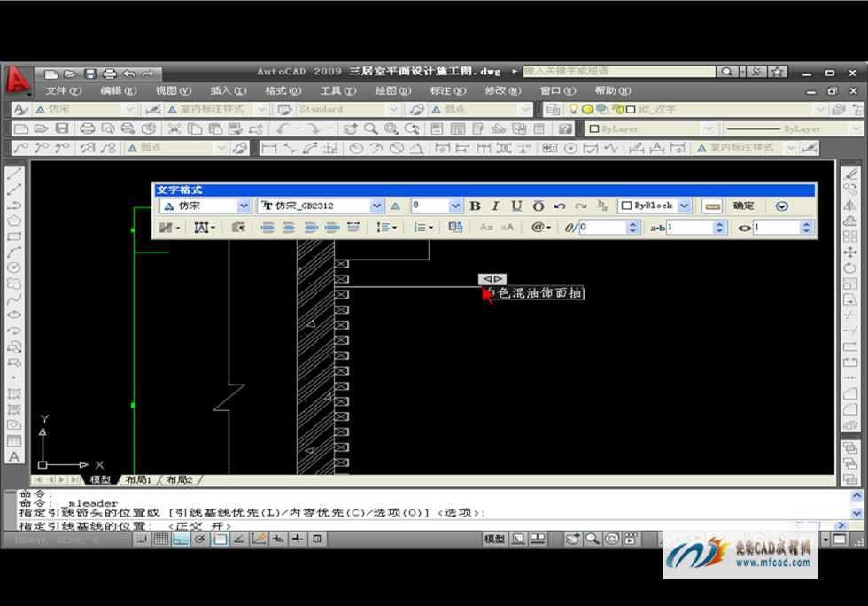Open the text format options round arrow

[781, 206]
